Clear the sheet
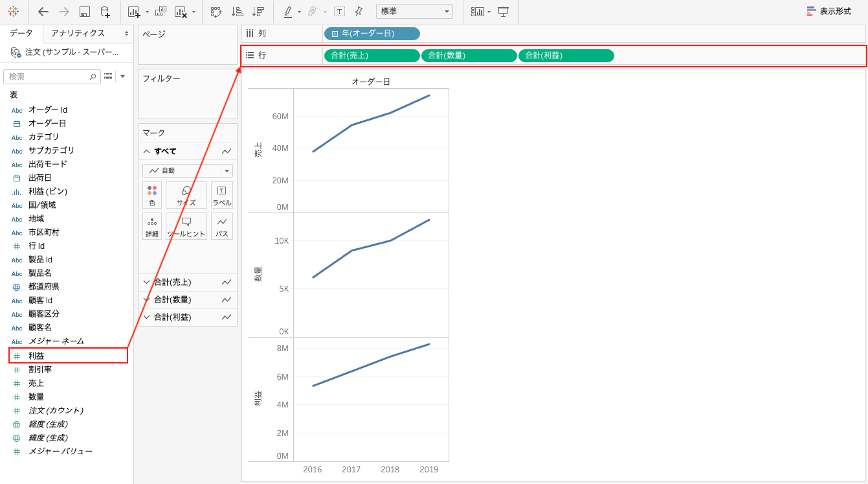The image size is (868, 484). [181, 12]
